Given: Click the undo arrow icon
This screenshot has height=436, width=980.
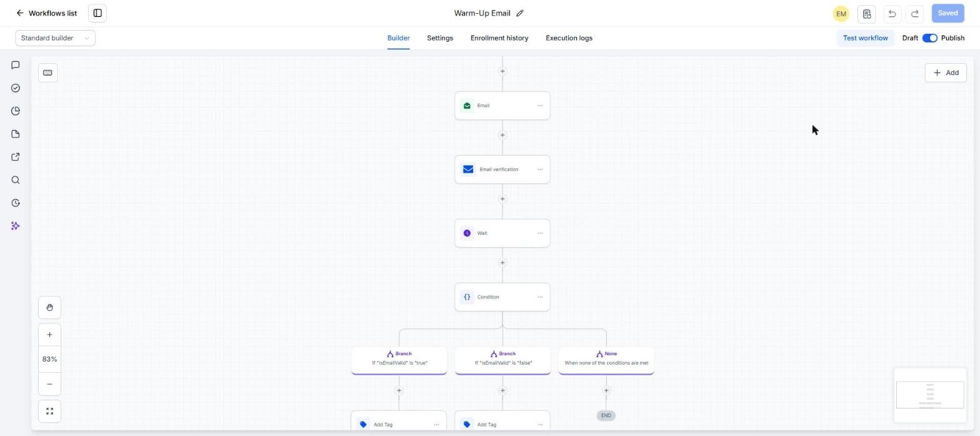Looking at the screenshot, I should (892, 13).
